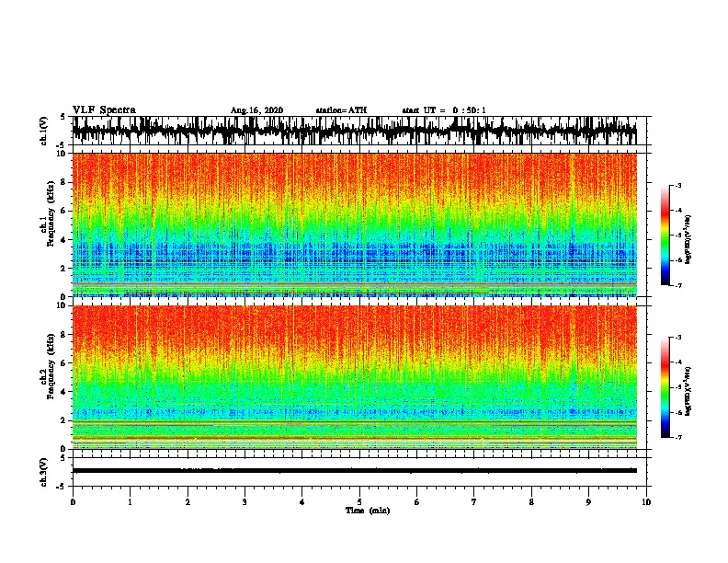
Task: Click the "4" kHz tick on ch.2 frequency axis
Action: pyautogui.click(x=64, y=392)
